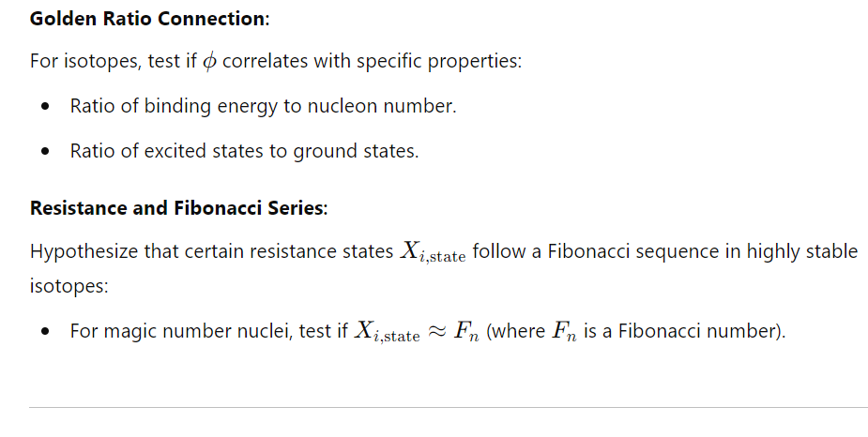Click the F n symbol right after approx sign

(466, 332)
